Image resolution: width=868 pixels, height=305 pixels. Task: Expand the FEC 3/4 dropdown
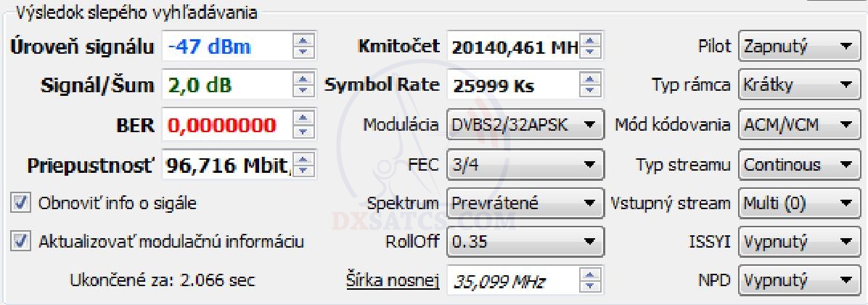click(x=525, y=164)
